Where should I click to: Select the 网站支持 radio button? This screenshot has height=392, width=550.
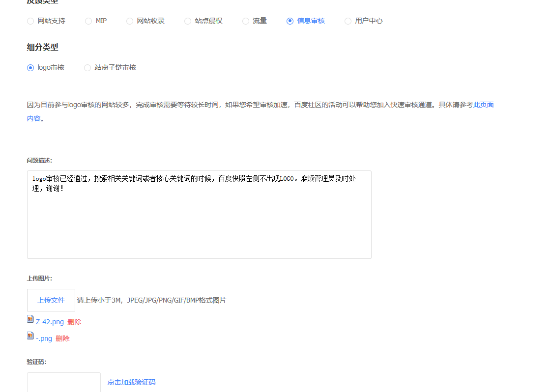coord(30,21)
